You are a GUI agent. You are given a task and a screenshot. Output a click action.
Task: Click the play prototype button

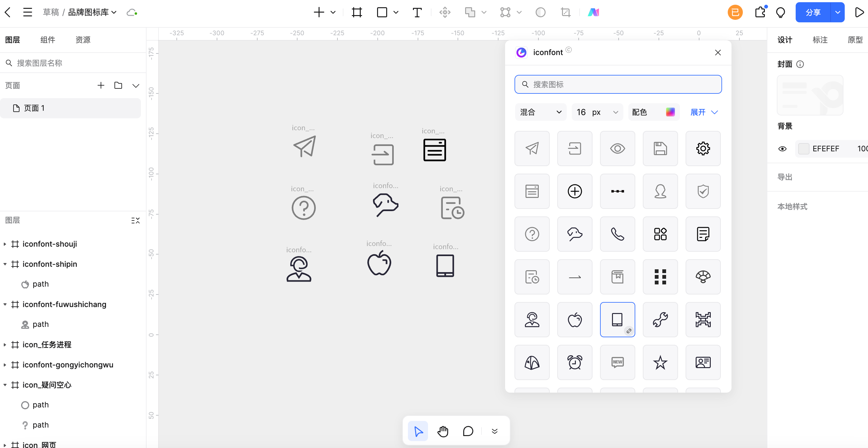pos(859,13)
